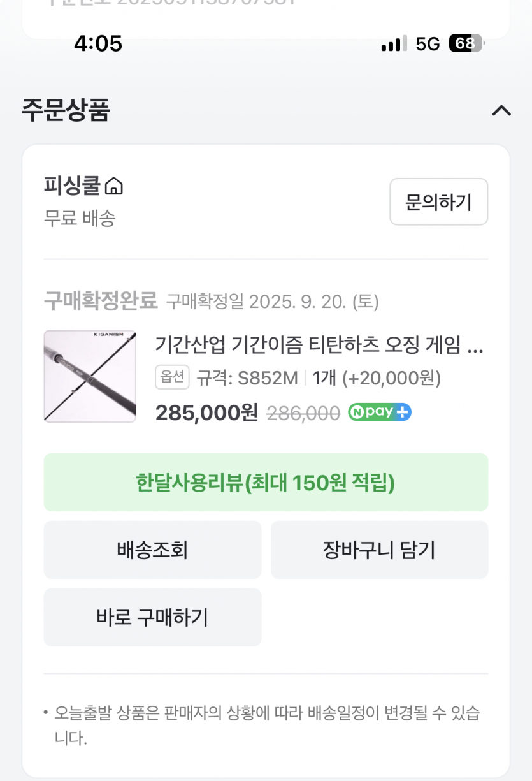Open the fishing rod product thumbnail
The width and height of the screenshot is (532, 781).
pyautogui.click(x=90, y=376)
